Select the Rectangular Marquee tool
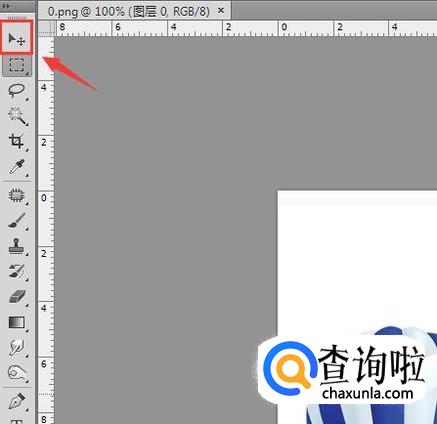Viewport: 437px width, 424px height. [17, 65]
